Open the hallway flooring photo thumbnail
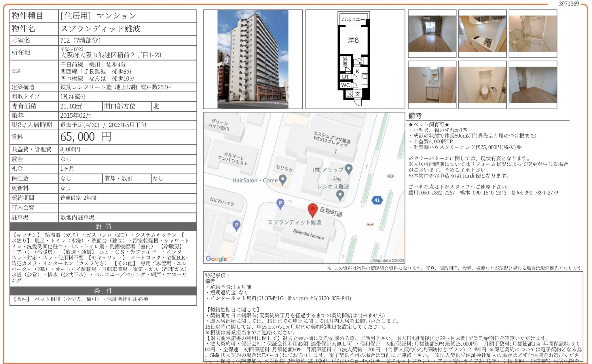 533,85
